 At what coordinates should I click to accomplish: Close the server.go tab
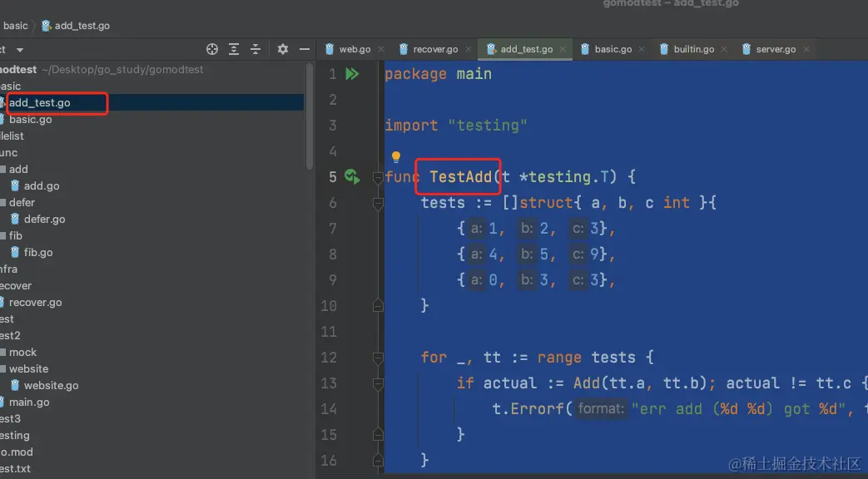click(806, 49)
